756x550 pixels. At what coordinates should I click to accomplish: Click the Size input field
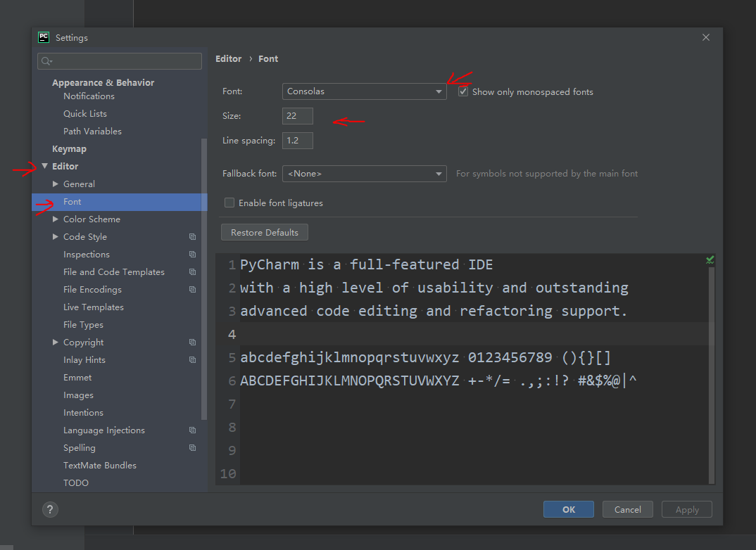pos(298,116)
